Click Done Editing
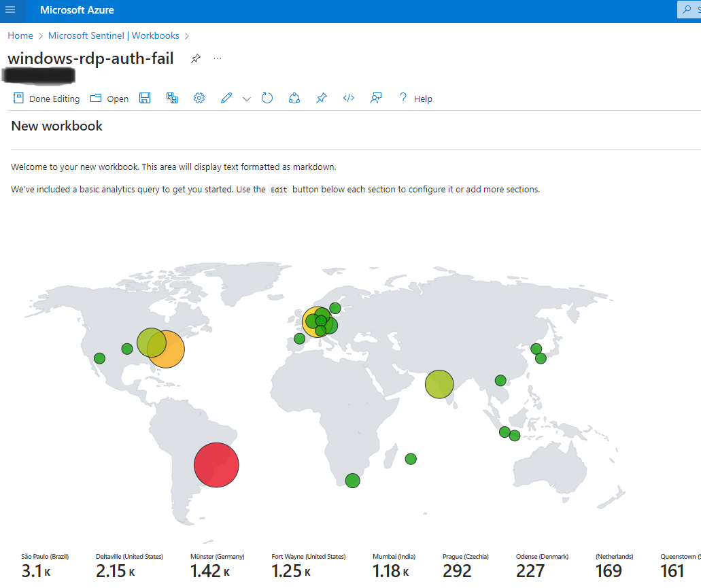This screenshot has height=588, width=701. pos(46,99)
